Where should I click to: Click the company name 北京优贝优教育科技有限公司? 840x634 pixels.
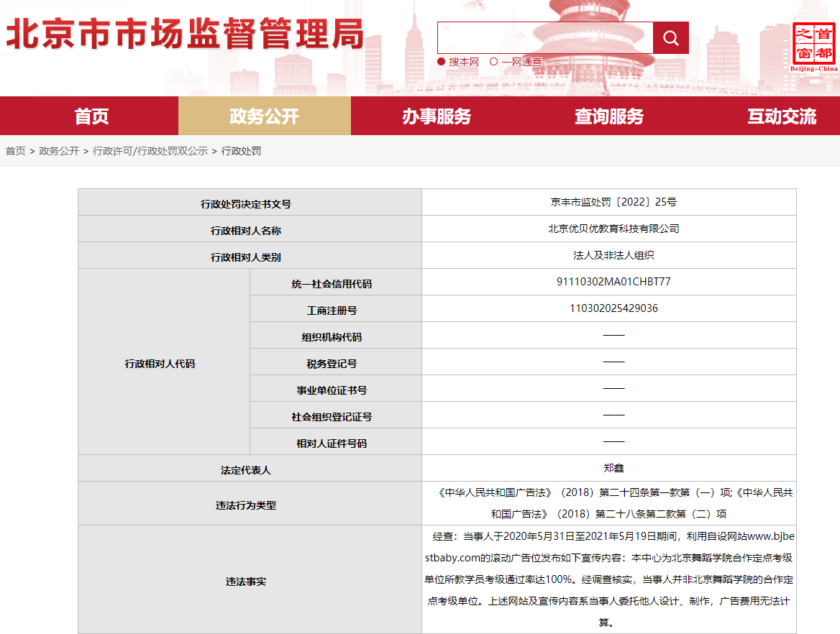tap(613, 229)
